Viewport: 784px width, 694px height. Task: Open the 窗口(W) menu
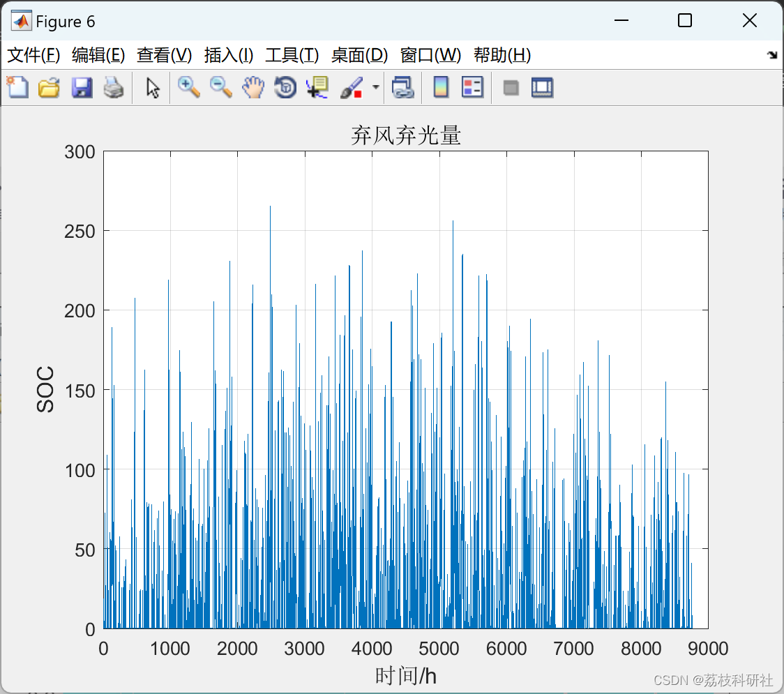tap(430, 55)
